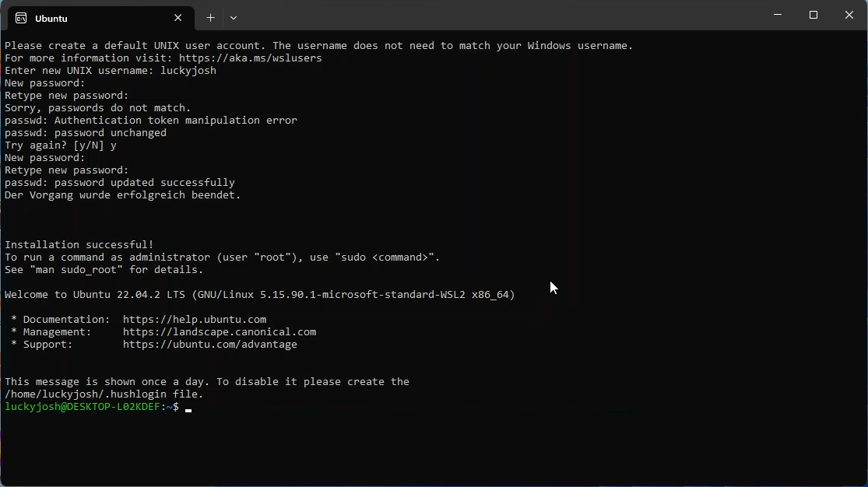This screenshot has width=868, height=487.
Task: Click 'passwd: password updated successfully' line
Action: (120, 183)
